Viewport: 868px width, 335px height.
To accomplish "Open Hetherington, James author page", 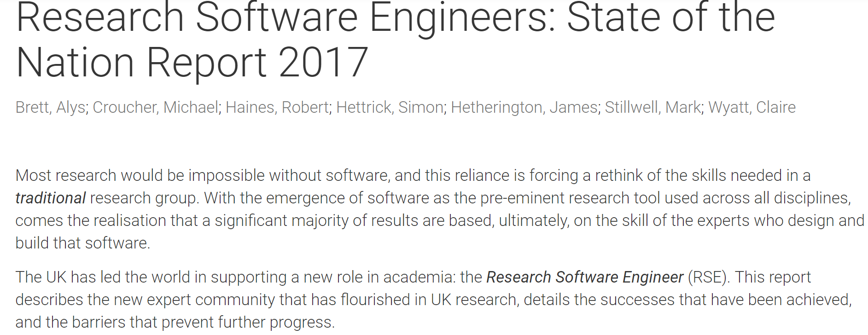I will [524, 107].
